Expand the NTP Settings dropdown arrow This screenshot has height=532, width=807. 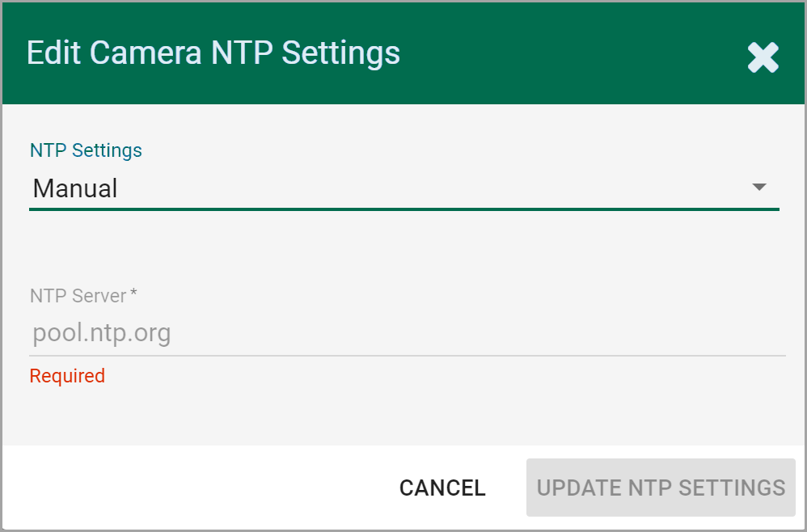(x=758, y=188)
